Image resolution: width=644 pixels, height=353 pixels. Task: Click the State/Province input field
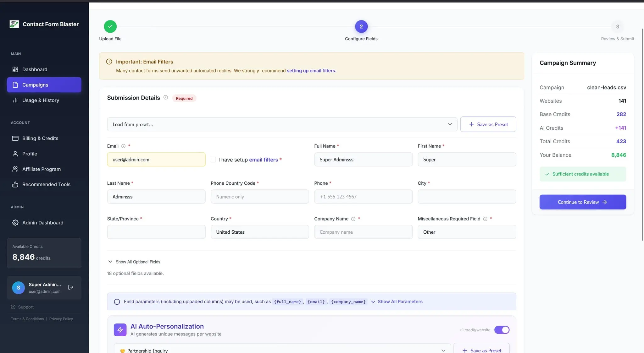click(156, 232)
